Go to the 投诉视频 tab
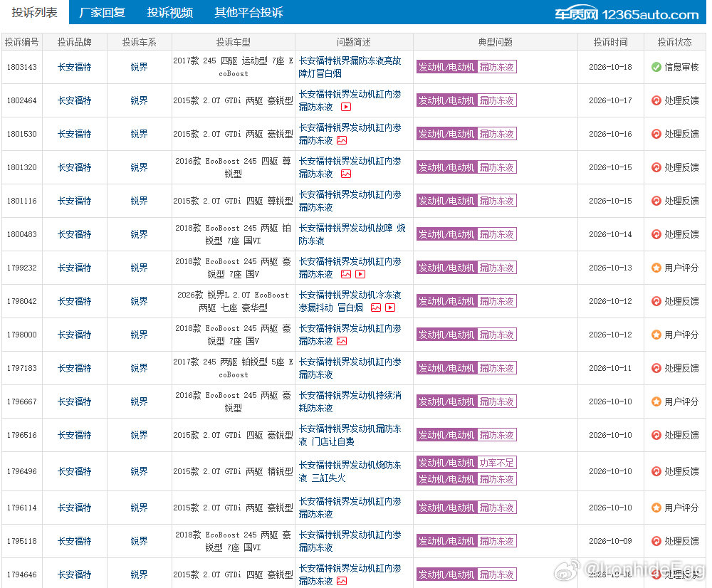 [x=170, y=12]
